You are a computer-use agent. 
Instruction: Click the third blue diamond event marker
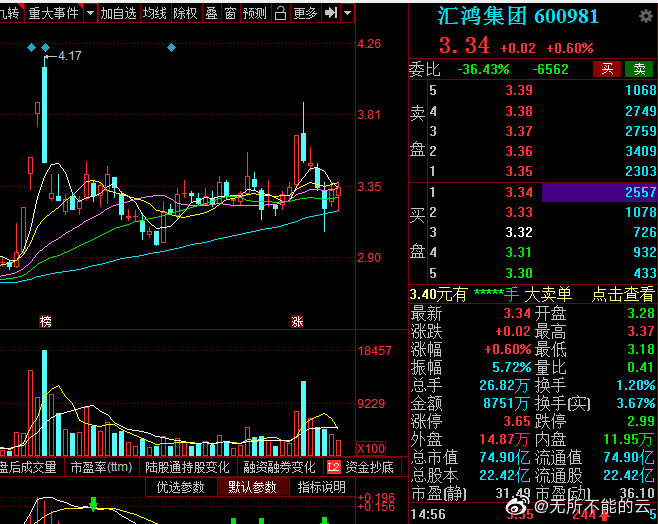[171, 48]
